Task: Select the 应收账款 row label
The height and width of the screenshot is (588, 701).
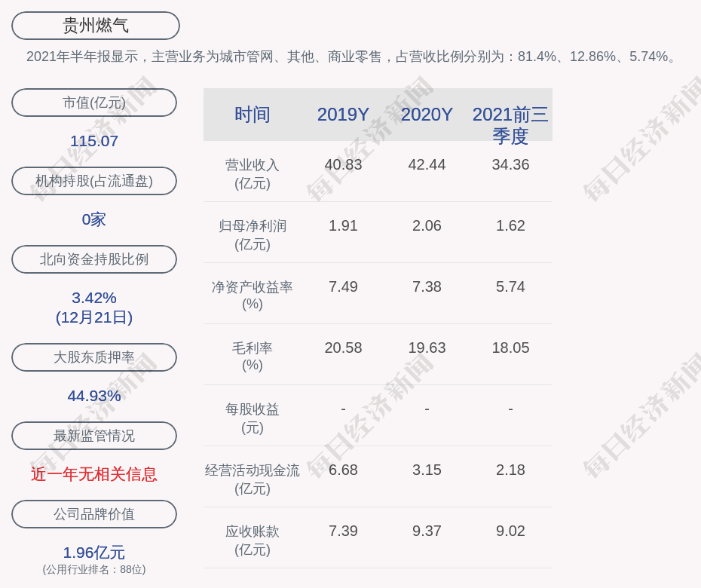Action: pyautogui.click(x=253, y=541)
